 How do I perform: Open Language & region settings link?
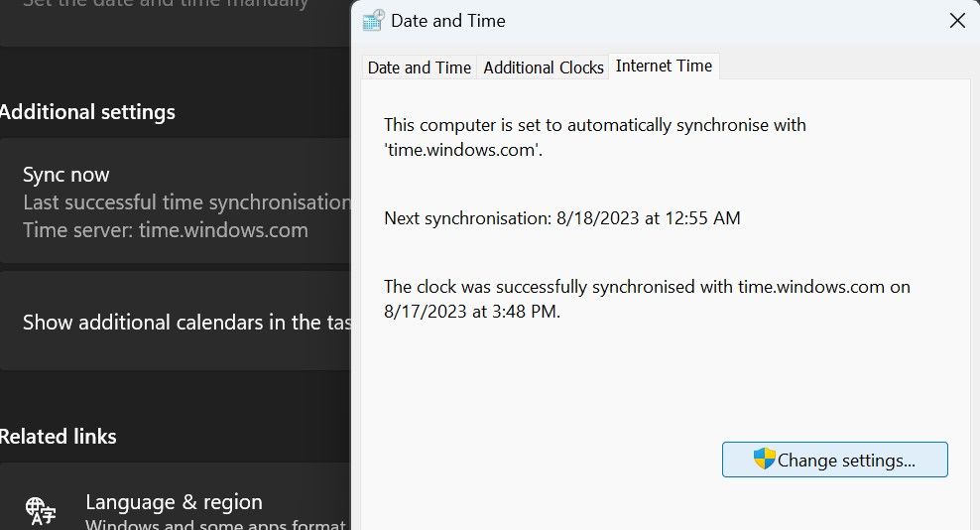click(174, 502)
